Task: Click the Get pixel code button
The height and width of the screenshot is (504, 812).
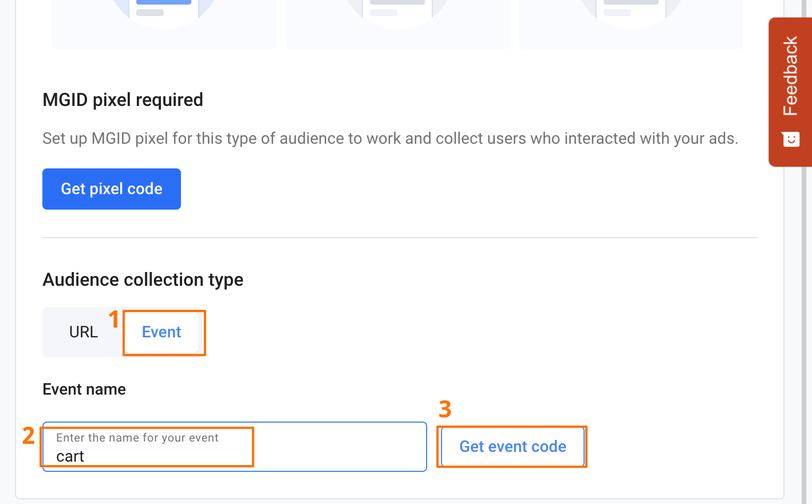Action: coord(112,189)
